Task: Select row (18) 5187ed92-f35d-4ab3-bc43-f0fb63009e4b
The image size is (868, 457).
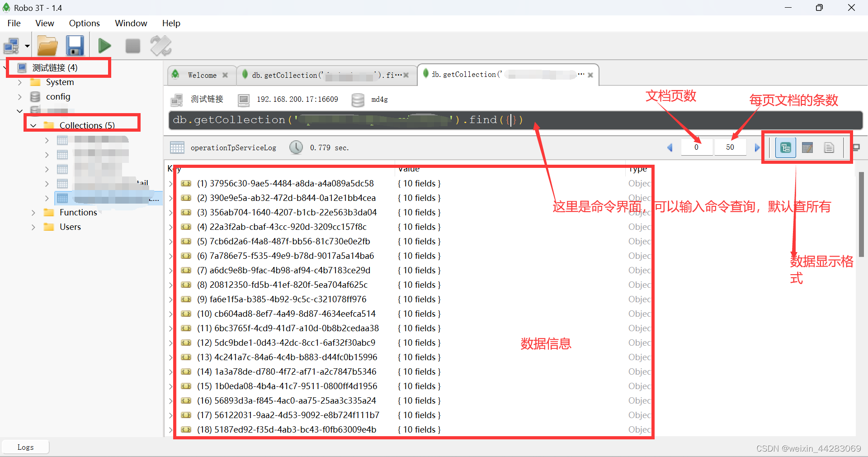Action: 287,430
